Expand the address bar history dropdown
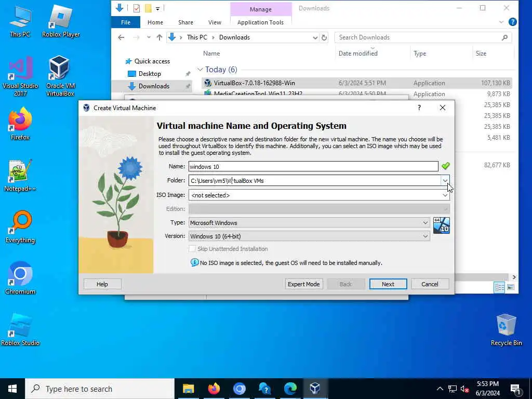The width and height of the screenshot is (532, 399). point(315,37)
